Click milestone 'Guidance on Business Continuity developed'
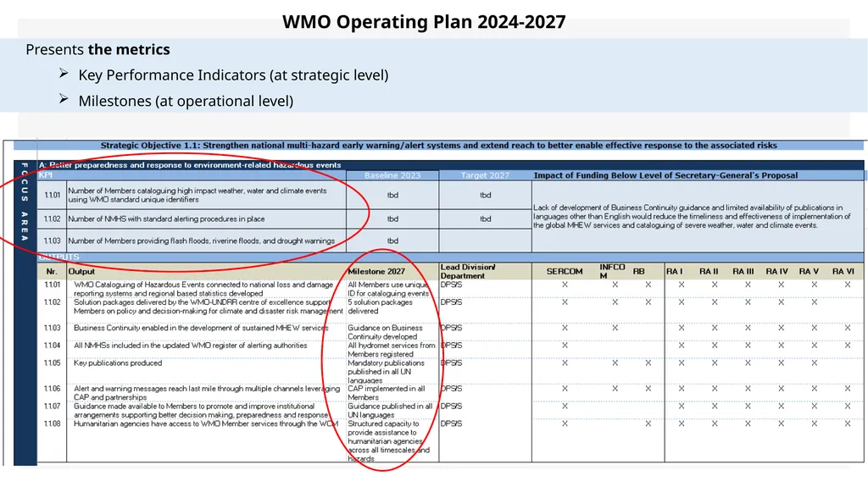Viewport: 868px width, 487px height. pos(385,332)
